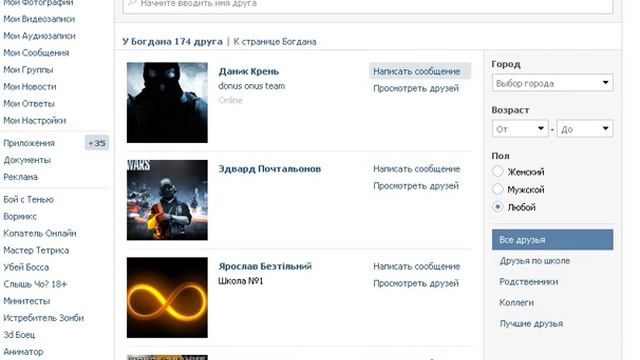Open Даник Крень masked avatar thumbnail

pos(167,102)
